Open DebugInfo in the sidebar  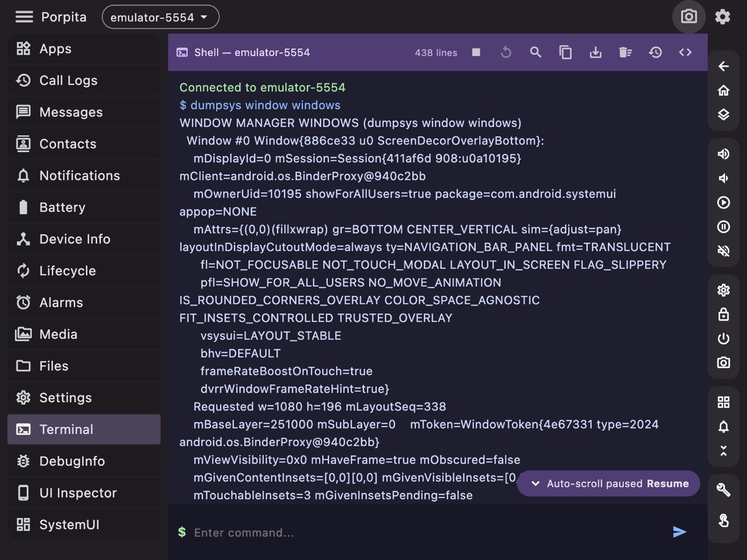84,461
